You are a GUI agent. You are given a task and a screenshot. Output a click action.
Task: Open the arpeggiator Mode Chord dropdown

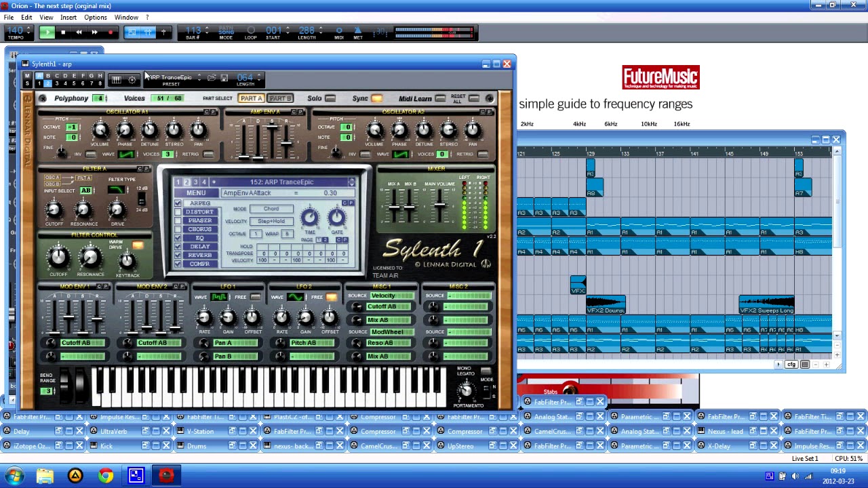pos(271,209)
